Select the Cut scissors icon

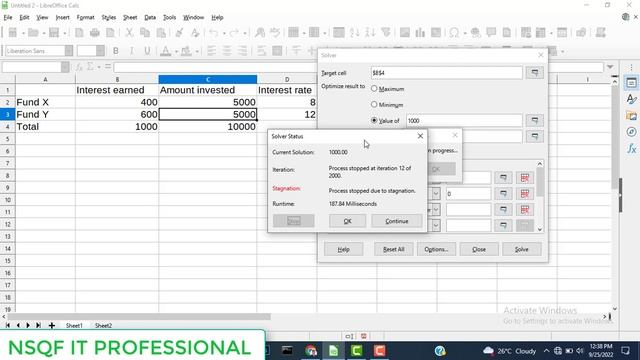click(129, 33)
